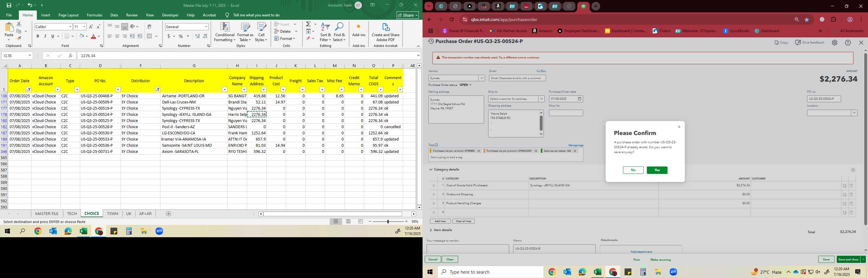Click Increase Decimal icon
This screenshot has height=278, width=868.
click(197, 36)
